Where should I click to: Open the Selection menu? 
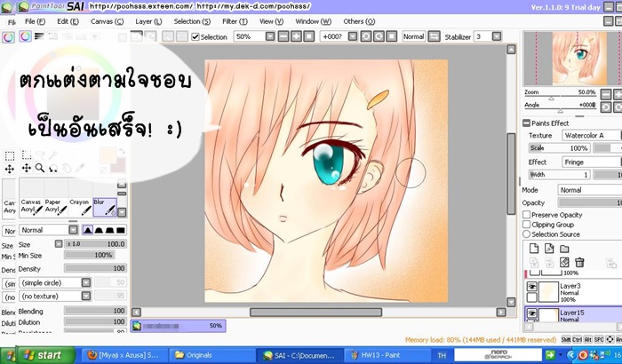192,21
